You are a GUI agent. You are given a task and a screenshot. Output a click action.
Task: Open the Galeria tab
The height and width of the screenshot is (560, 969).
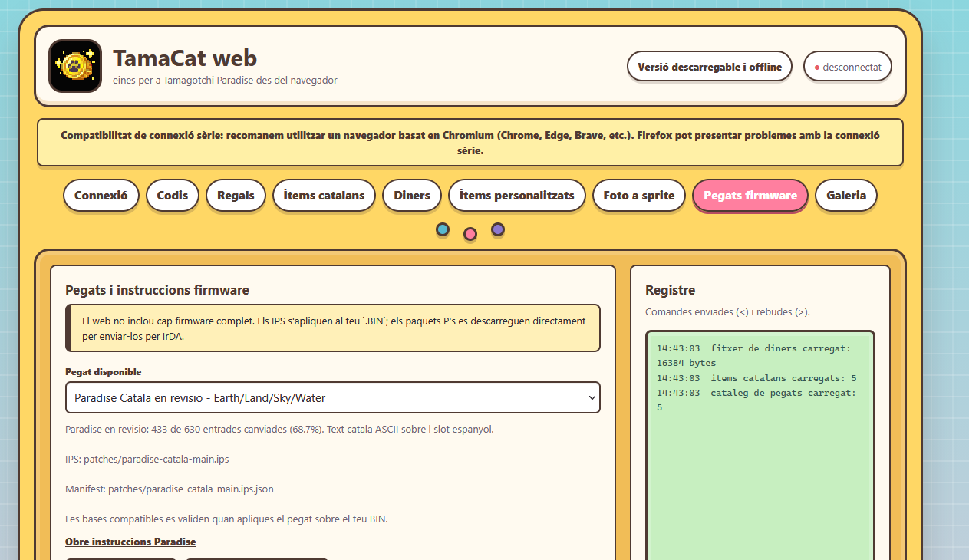(846, 196)
